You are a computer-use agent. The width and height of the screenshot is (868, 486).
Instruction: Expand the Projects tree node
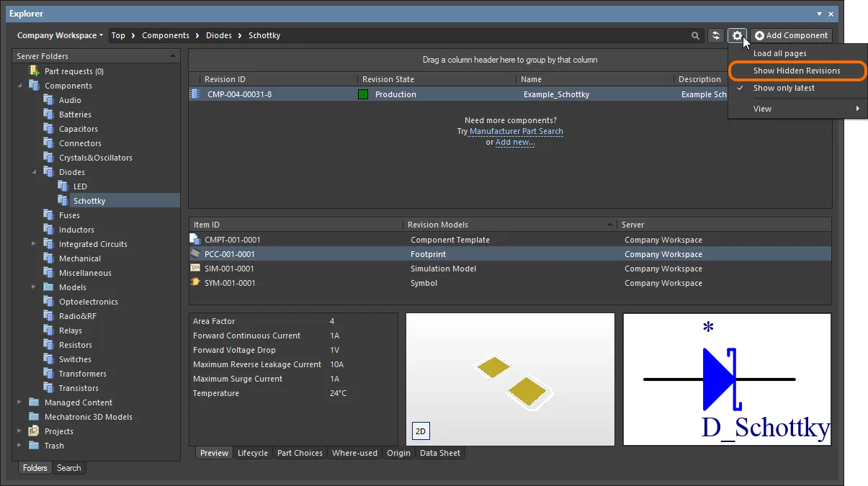[x=19, y=431]
